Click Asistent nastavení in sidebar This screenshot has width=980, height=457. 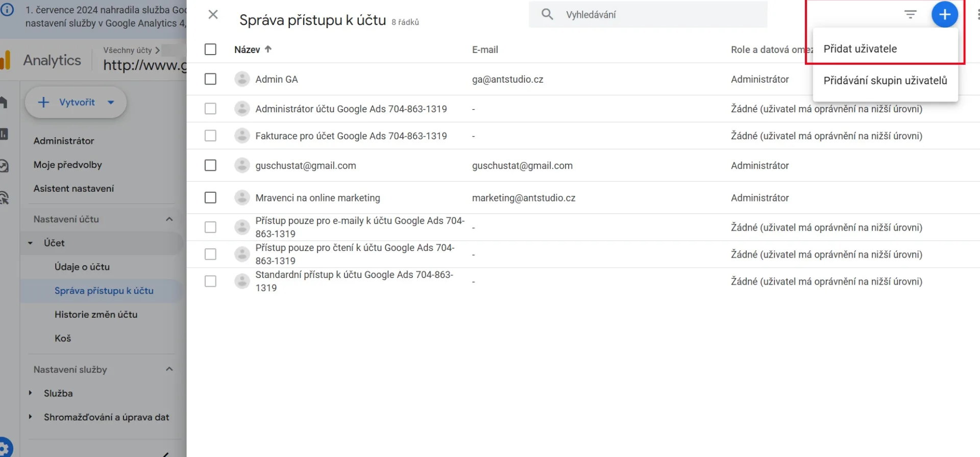(x=73, y=188)
